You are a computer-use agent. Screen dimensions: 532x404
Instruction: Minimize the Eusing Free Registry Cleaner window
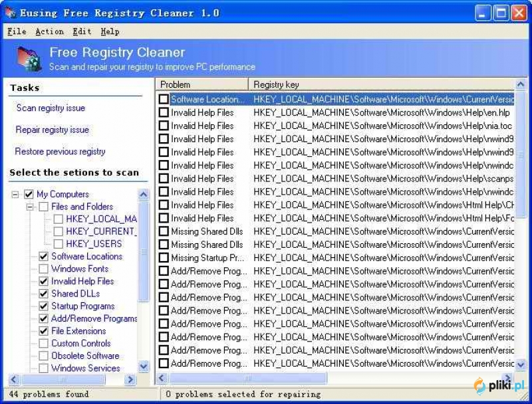point(483,13)
